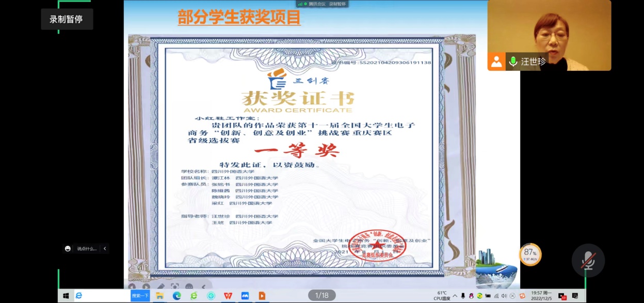Open File Explorer from the taskbar

[x=160, y=296]
